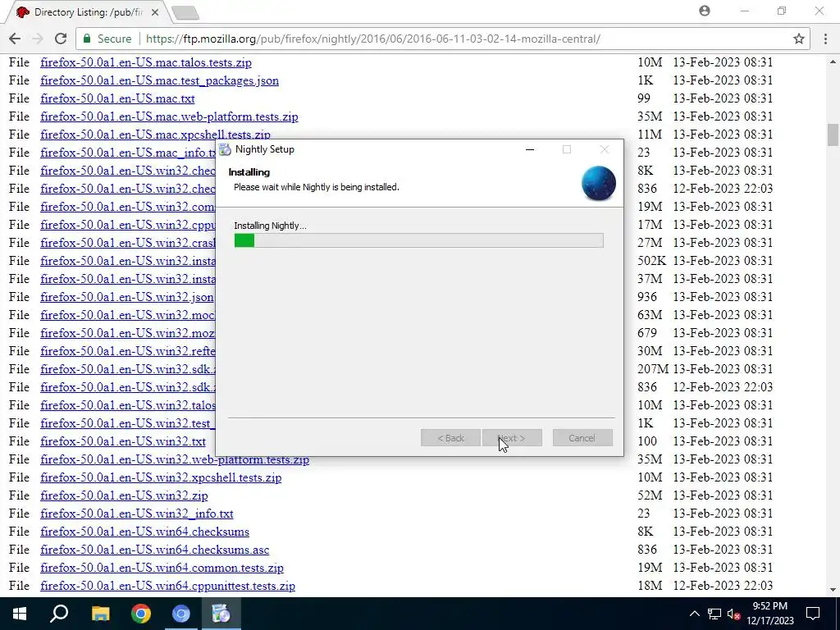
Task: Open firefox-50.0a1.en-US.win64.checksums.asc link
Action: (x=155, y=550)
